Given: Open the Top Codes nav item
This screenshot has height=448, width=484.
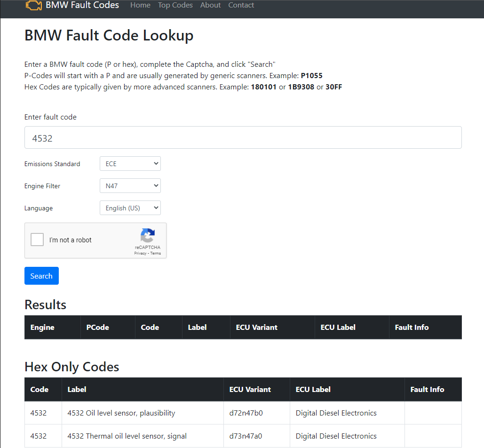Looking at the screenshot, I should click(x=175, y=5).
